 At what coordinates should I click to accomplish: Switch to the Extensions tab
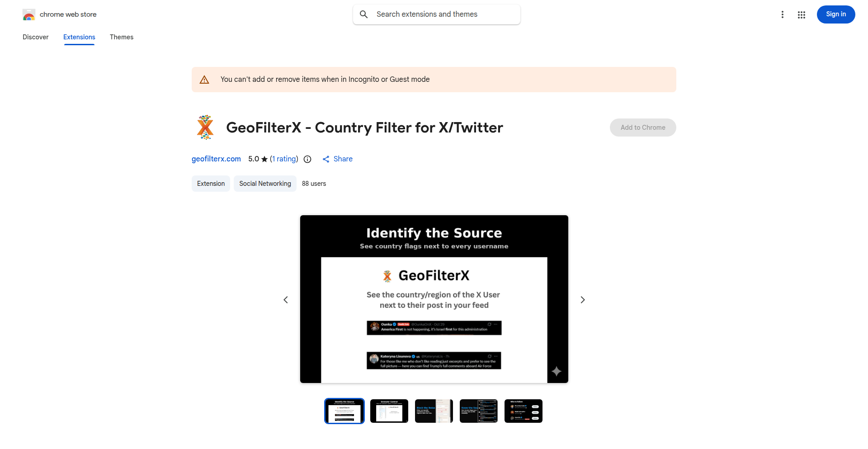click(x=79, y=37)
